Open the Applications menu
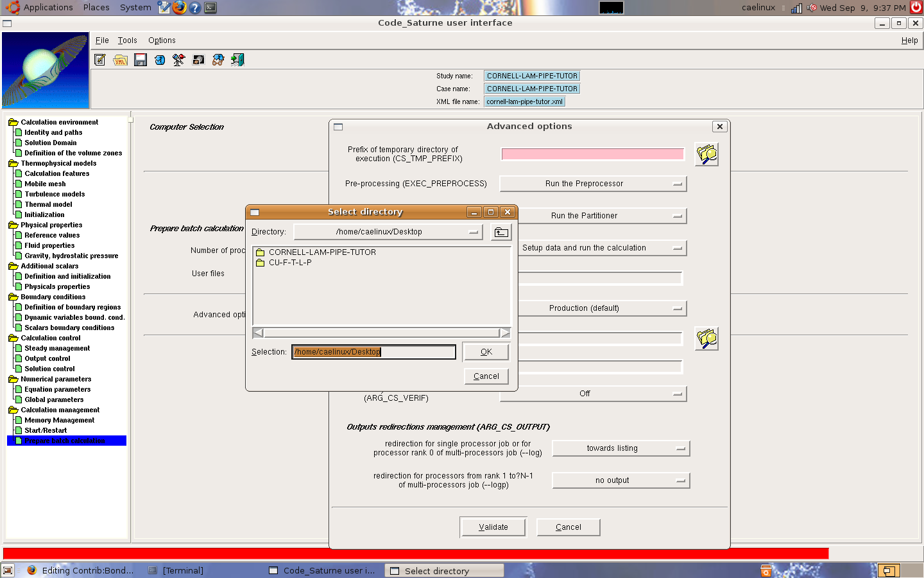Image resolution: width=924 pixels, height=578 pixels. coord(48,8)
